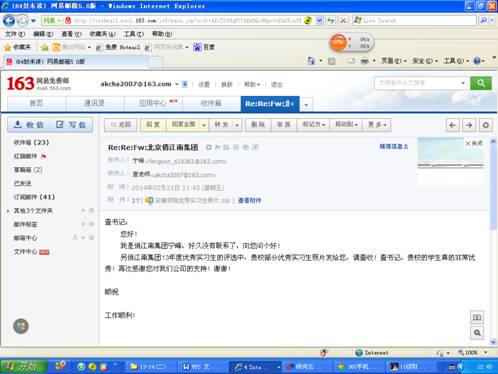Click the zoom magnifier icon beside message body
498x374 pixels.
pyautogui.click(x=477, y=333)
